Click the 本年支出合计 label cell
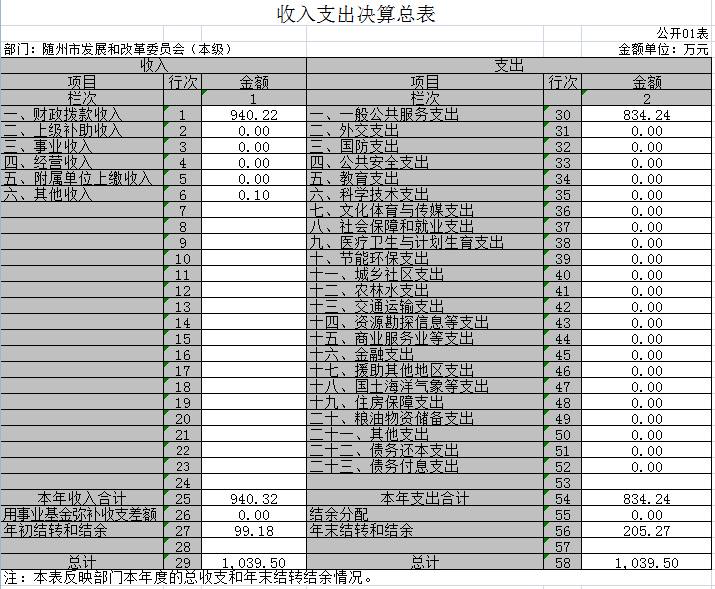Viewport: 715px width, 589px height. tap(424, 498)
